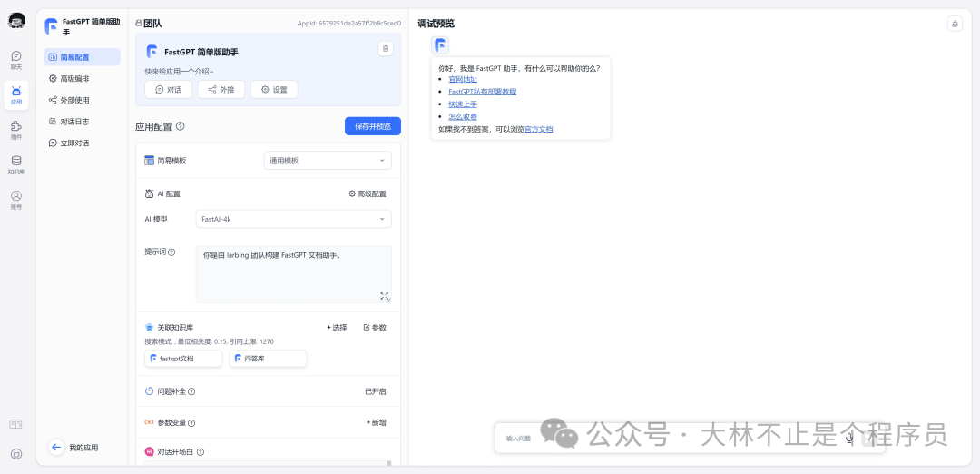
Task: Select 外部使用 menu item
Action: pyautogui.click(x=82, y=100)
